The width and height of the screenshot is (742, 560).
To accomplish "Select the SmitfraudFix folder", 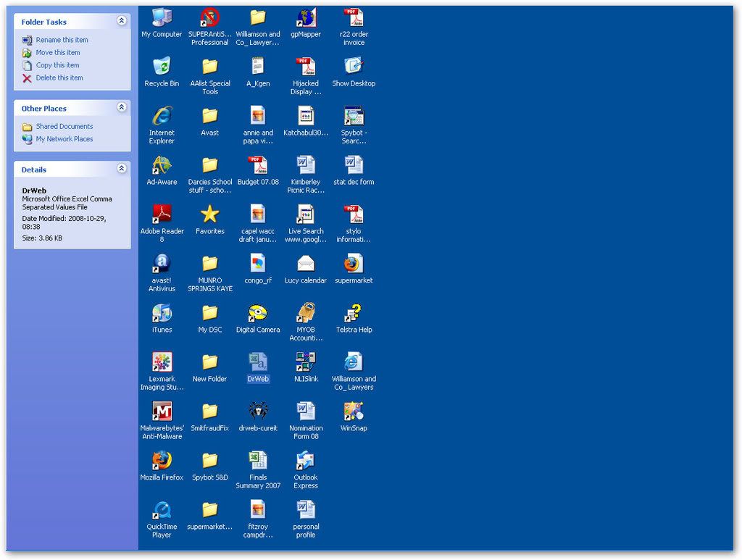I will tap(209, 411).
